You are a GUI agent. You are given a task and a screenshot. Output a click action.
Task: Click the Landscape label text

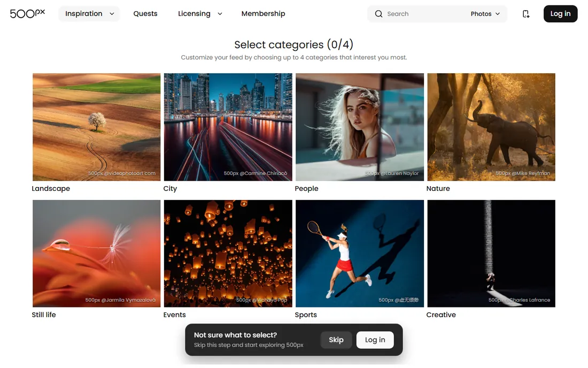[x=51, y=188]
